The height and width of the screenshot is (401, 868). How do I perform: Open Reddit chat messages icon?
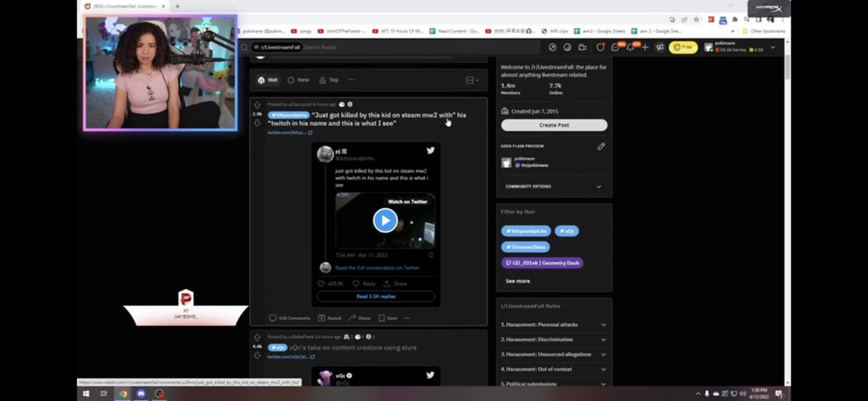(616, 47)
